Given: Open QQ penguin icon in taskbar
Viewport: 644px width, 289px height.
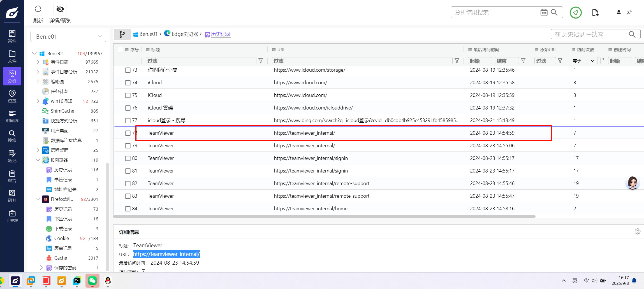Looking at the screenshot, I should coord(108,280).
